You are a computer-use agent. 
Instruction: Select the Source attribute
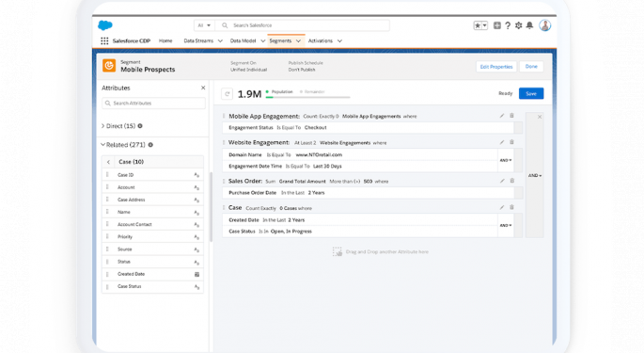tap(153, 249)
